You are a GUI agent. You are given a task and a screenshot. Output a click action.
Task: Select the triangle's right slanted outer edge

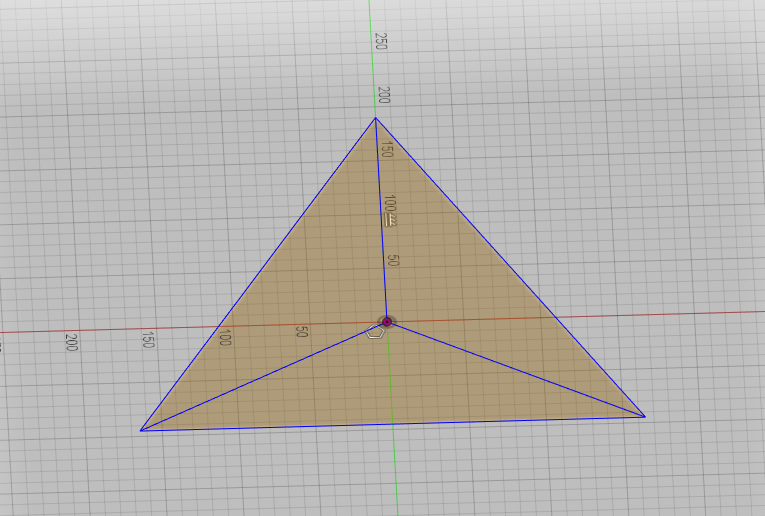click(510, 267)
